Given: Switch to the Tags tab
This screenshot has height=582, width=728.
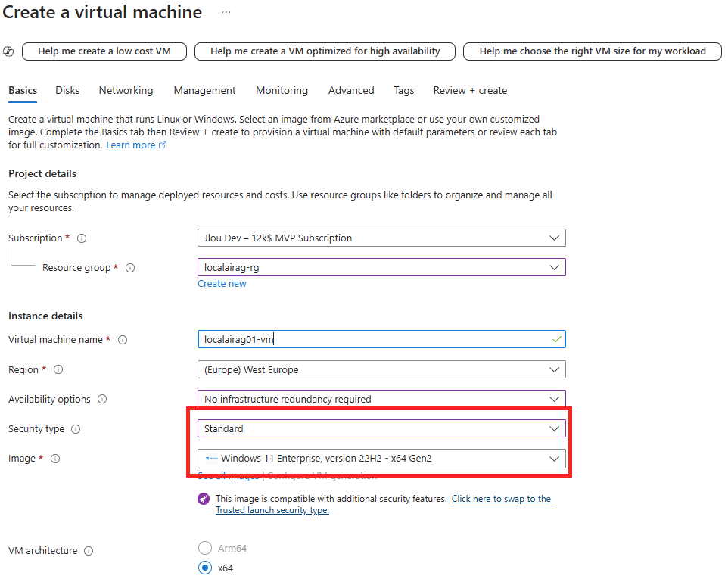Looking at the screenshot, I should click(404, 91).
